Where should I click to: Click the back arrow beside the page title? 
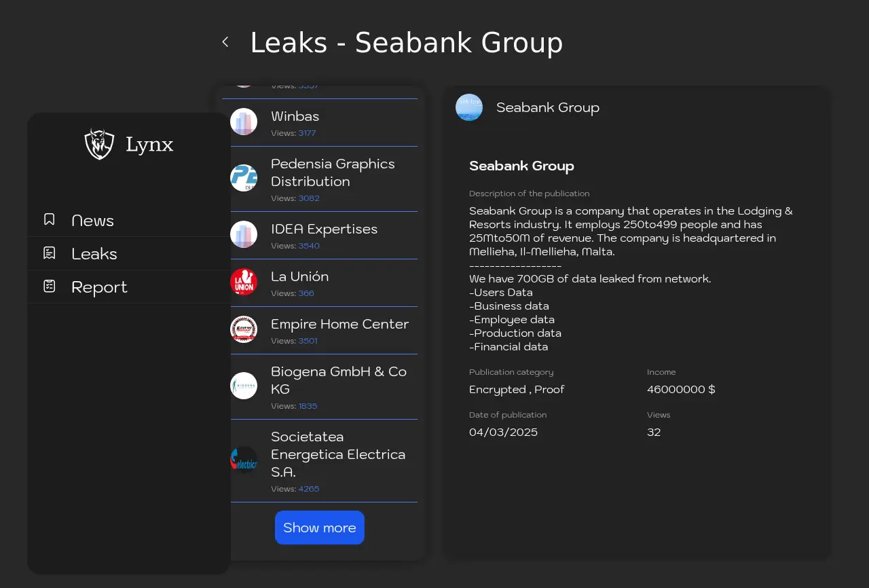(225, 42)
